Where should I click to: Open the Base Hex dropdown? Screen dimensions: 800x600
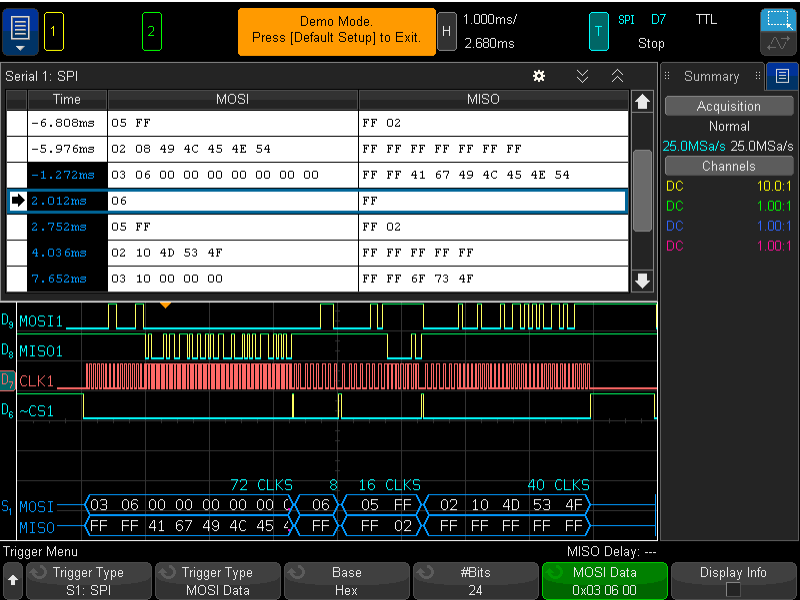click(x=346, y=579)
